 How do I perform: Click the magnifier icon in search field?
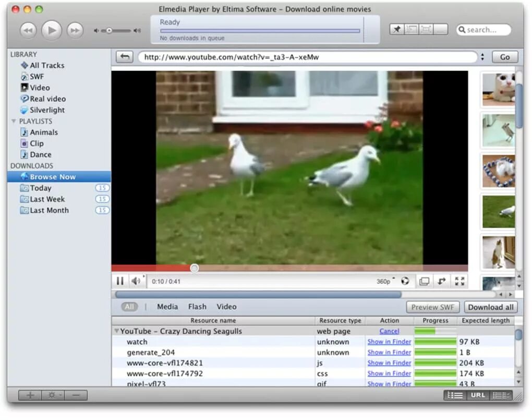tap(462, 30)
